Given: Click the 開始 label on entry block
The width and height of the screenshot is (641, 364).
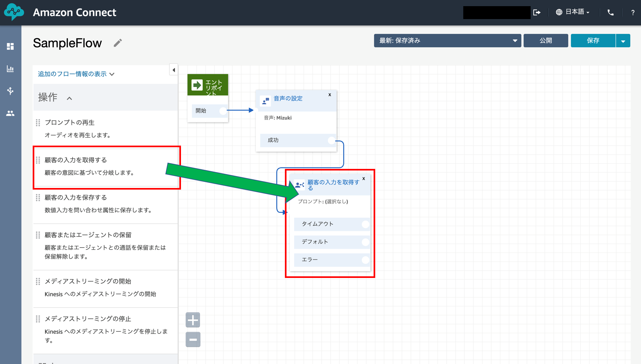Looking at the screenshot, I should [201, 111].
